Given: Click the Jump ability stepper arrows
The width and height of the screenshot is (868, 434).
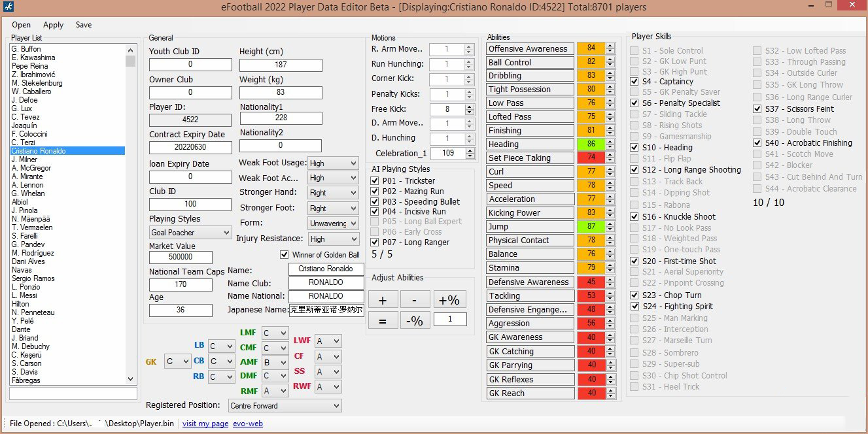Looking at the screenshot, I should (x=610, y=226).
